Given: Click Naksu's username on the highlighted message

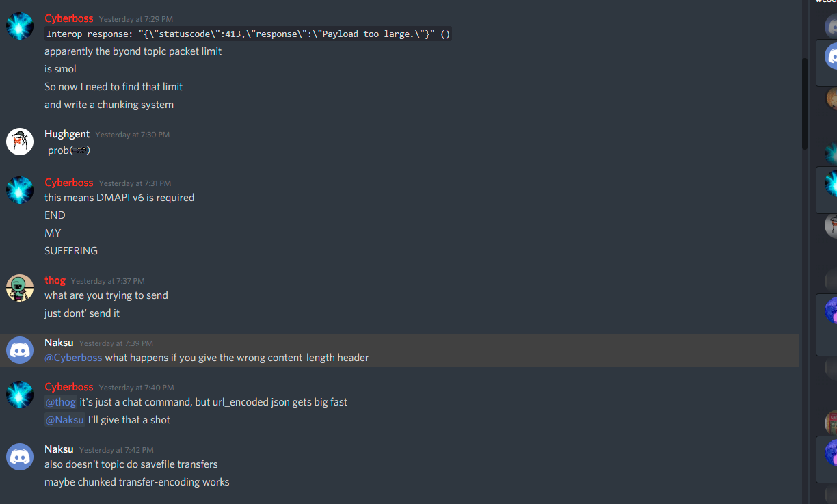Looking at the screenshot, I should pos(59,342).
